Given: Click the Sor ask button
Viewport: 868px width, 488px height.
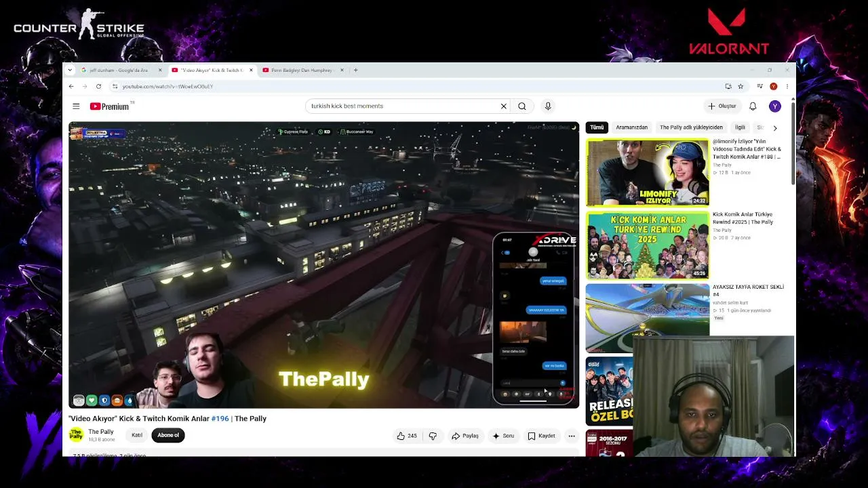Looking at the screenshot, I should [x=503, y=436].
